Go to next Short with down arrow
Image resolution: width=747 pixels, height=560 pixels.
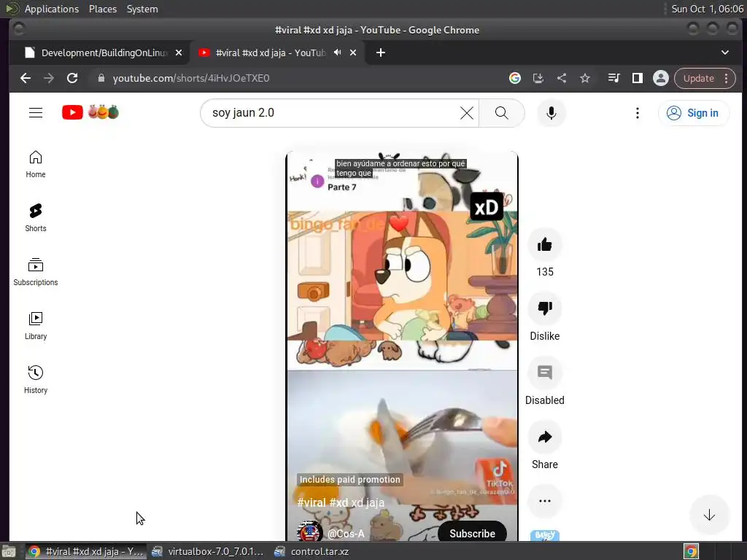coord(709,515)
